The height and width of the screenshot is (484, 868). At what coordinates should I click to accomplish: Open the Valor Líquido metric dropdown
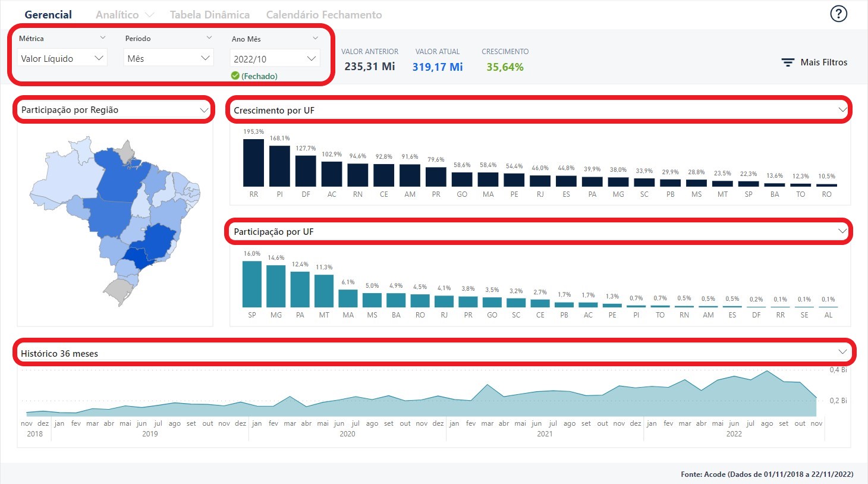coord(62,58)
